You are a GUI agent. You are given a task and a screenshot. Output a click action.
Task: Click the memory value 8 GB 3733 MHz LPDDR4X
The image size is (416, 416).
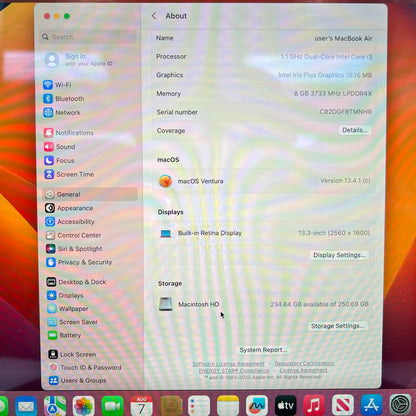(x=333, y=93)
